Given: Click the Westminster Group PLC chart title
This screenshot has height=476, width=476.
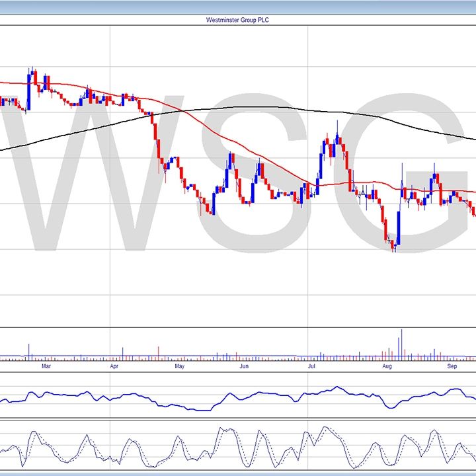Looking at the screenshot, I should [x=238, y=20].
